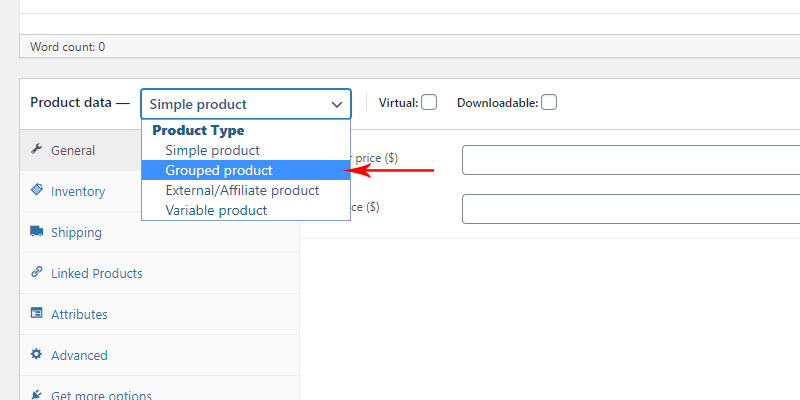Click the Inventory tag icon
The image size is (800, 400).
point(36,190)
